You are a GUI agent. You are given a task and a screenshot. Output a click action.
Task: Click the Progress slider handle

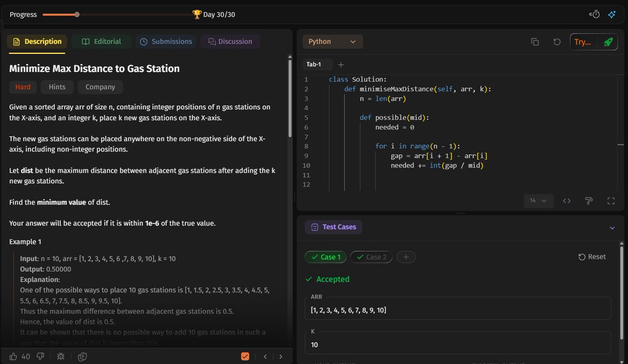(x=77, y=15)
